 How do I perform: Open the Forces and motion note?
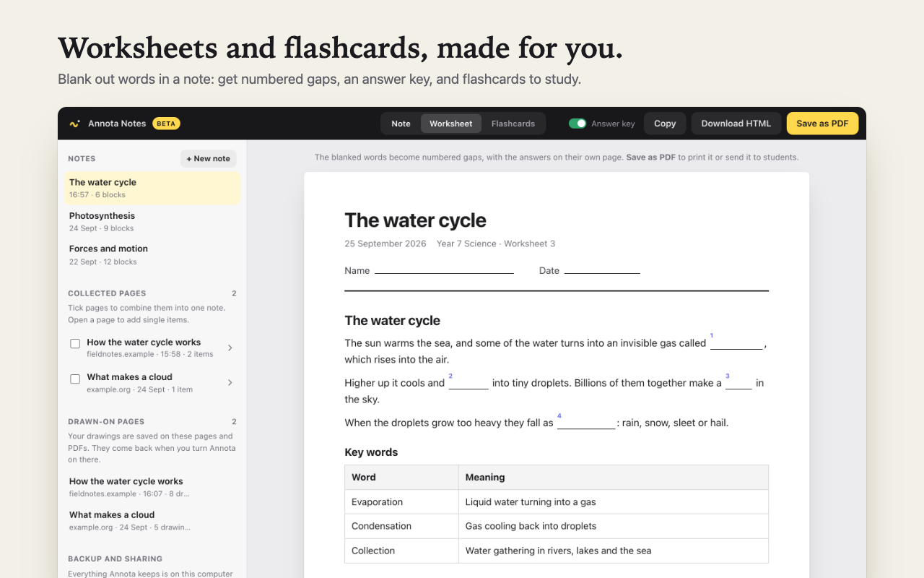point(152,255)
